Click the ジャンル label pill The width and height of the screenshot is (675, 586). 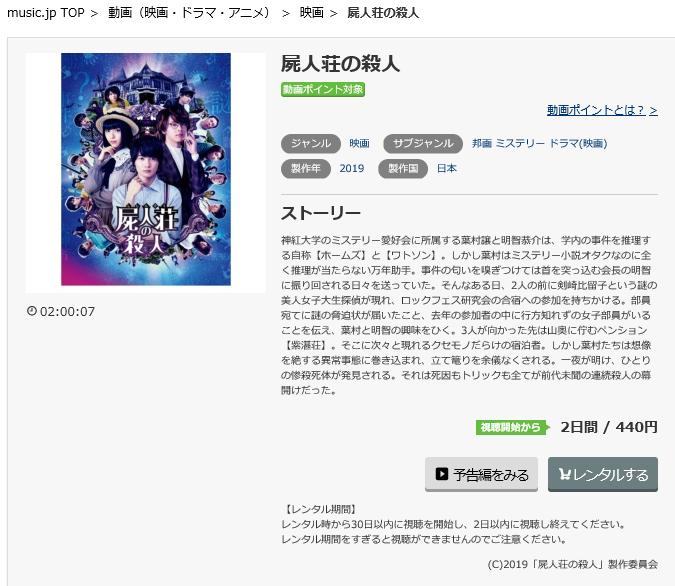coord(311,143)
